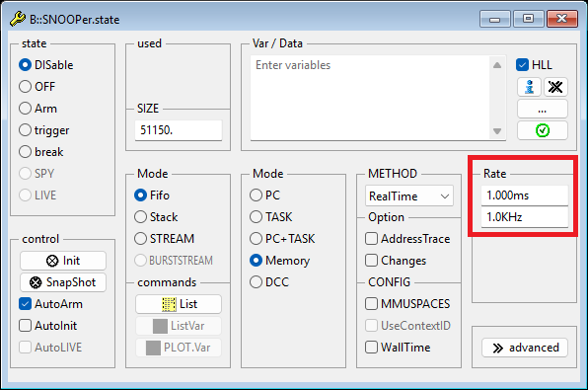Image resolution: width=588 pixels, height=390 pixels.
Task: Click the PLOT.Var command button
Action: 179,348
